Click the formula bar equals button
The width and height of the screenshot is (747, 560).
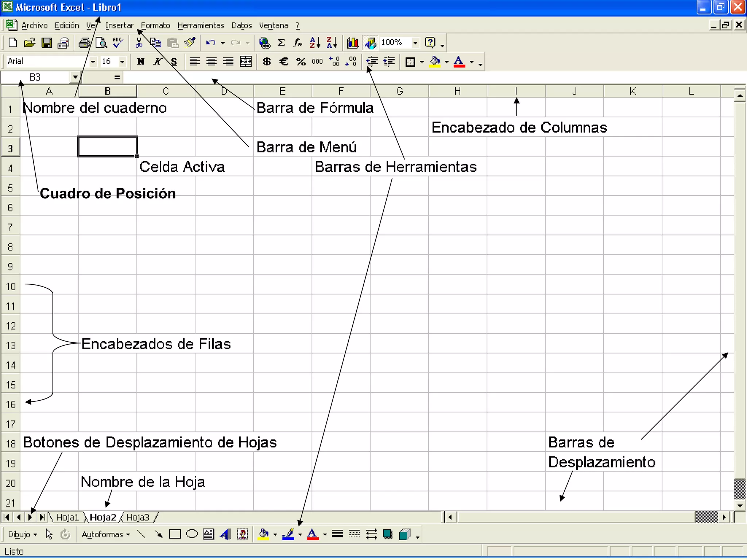point(117,77)
